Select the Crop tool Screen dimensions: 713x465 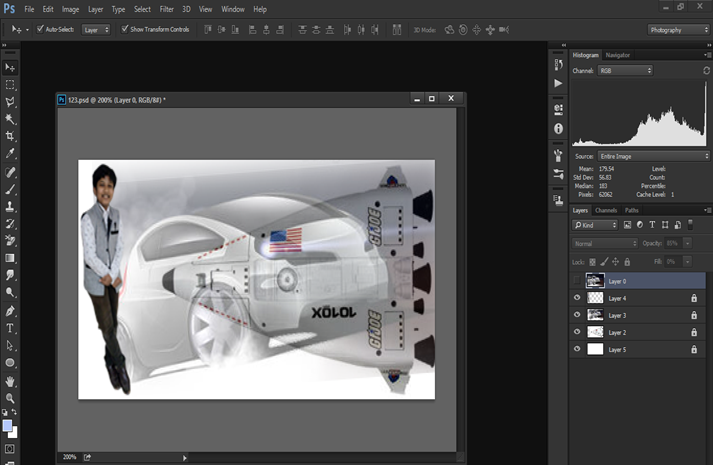[10, 136]
